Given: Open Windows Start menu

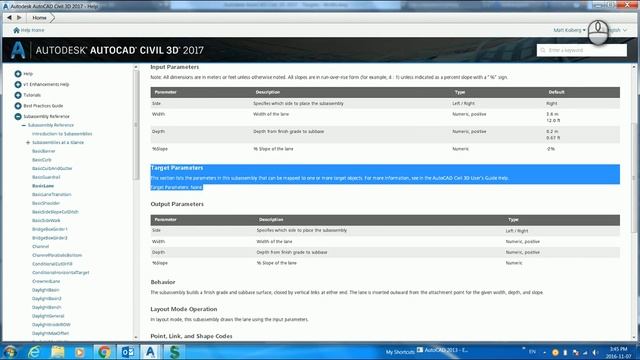Looking at the screenshot, I should (x=9, y=352).
